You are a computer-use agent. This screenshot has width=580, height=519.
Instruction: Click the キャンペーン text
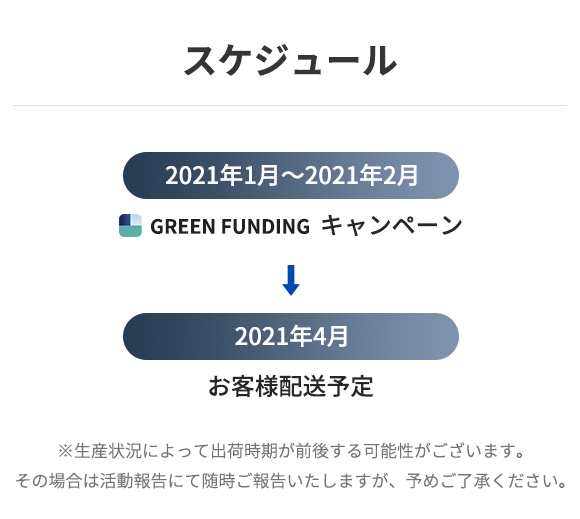coord(392,225)
